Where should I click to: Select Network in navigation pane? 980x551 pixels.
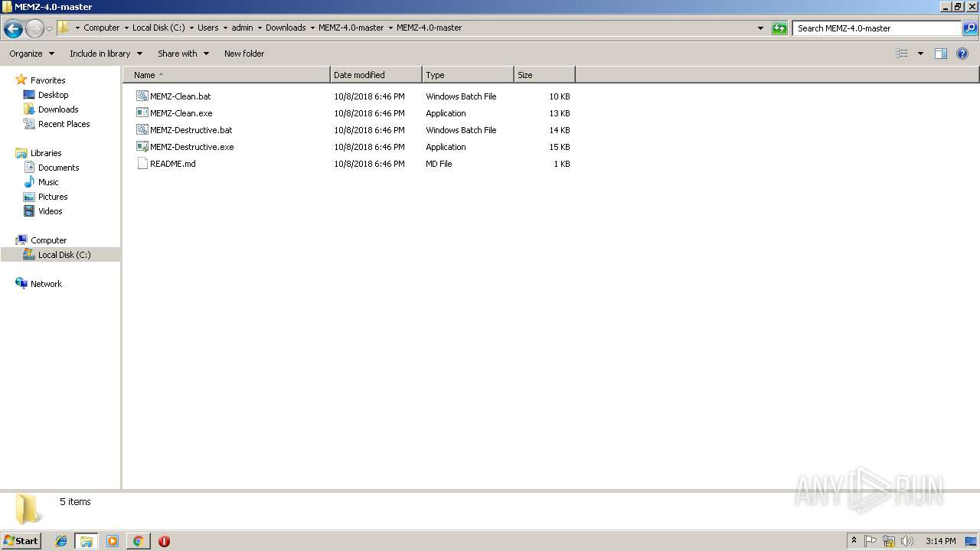tap(46, 284)
